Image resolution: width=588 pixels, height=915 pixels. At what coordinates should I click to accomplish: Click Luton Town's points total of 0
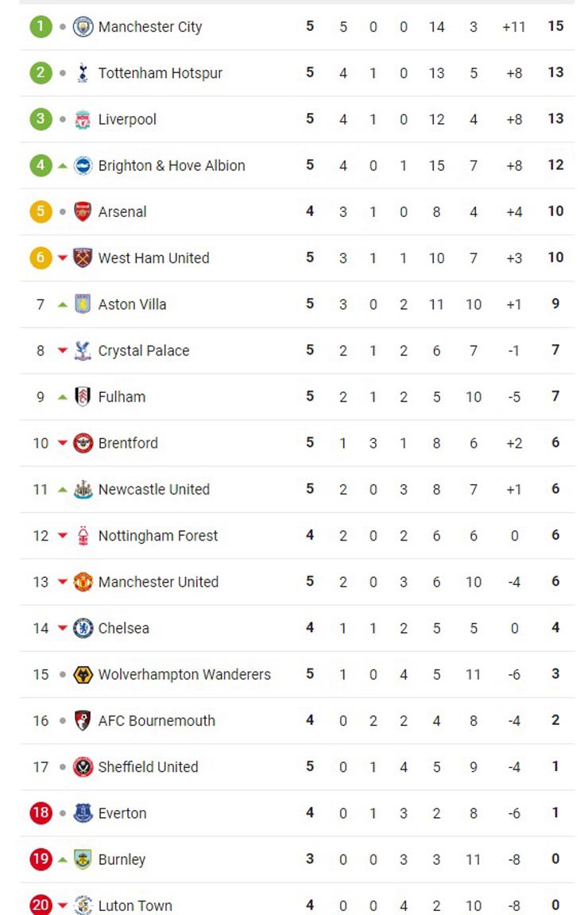point(555,905)
